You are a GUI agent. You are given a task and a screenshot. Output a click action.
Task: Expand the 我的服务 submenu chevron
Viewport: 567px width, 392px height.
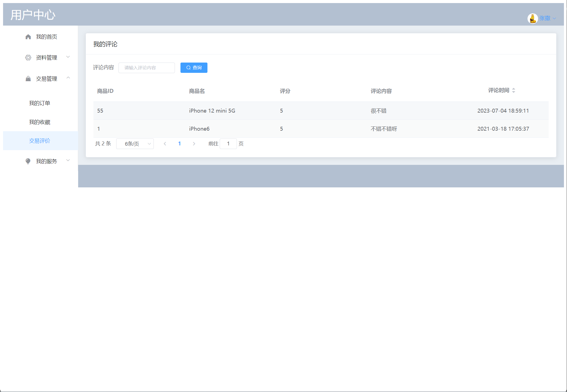click(68, 160)
